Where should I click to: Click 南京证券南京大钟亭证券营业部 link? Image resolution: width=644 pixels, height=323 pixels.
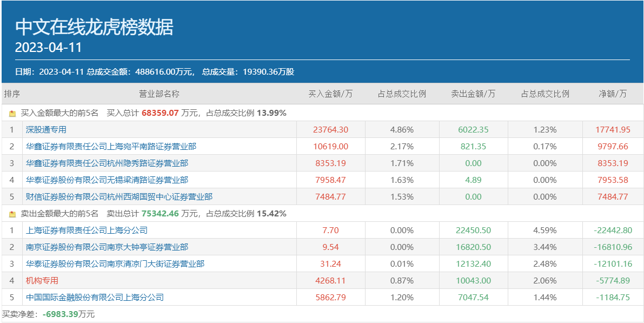(107, 247)
